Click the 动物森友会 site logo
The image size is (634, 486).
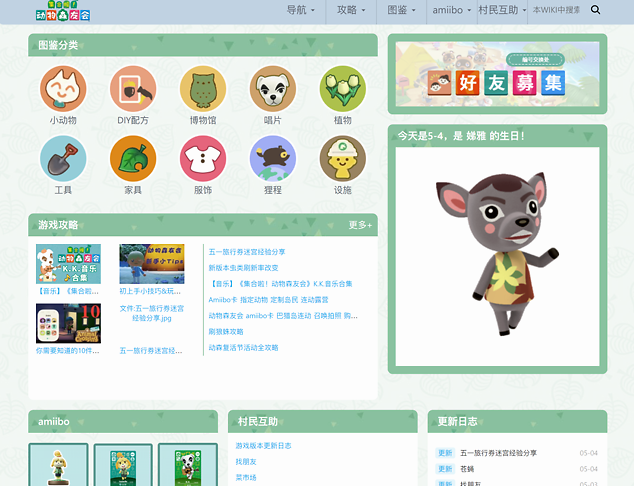pos(63,11)
